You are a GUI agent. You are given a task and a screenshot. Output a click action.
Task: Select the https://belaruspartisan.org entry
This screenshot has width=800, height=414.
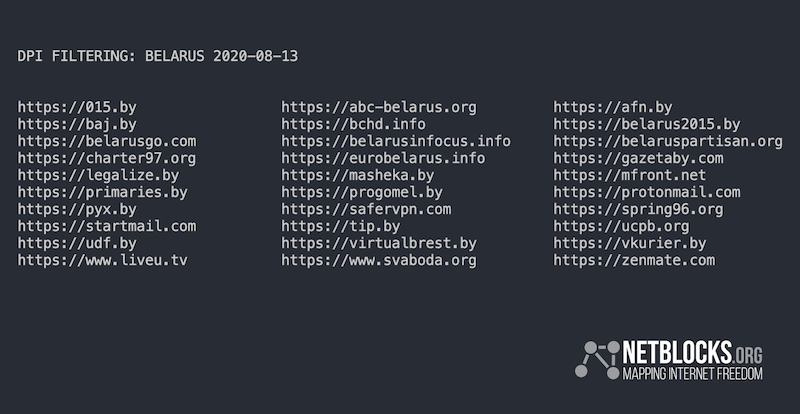pos(668,141)
